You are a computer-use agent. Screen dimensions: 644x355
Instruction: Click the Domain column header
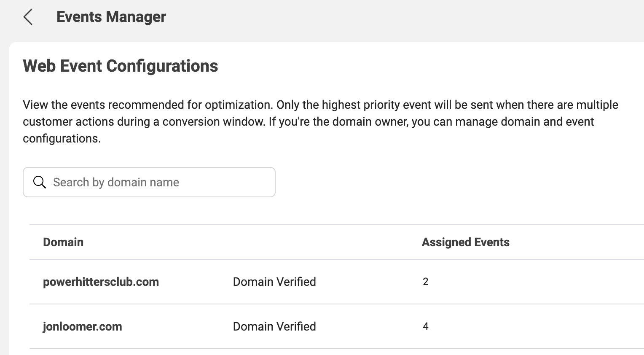click(63, 242)
